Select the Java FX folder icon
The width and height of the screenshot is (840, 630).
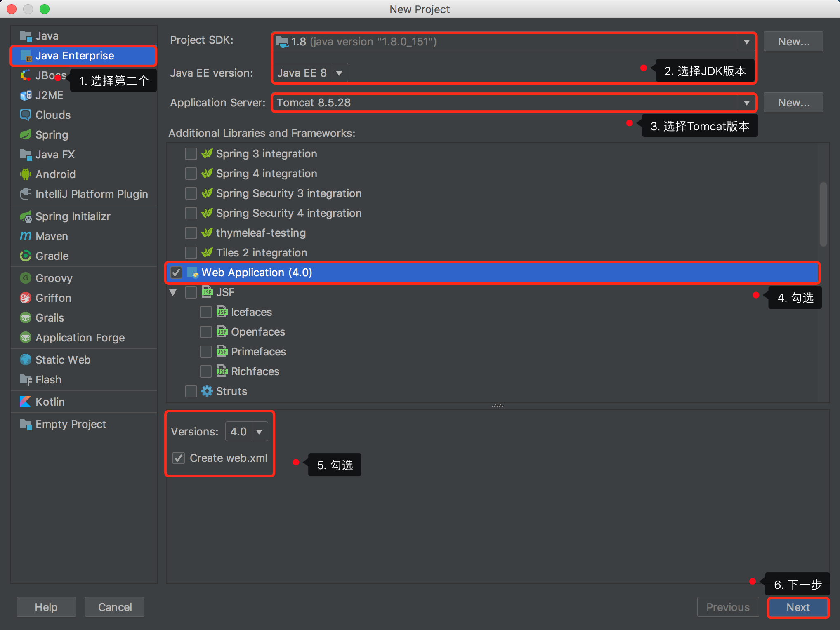26,155
